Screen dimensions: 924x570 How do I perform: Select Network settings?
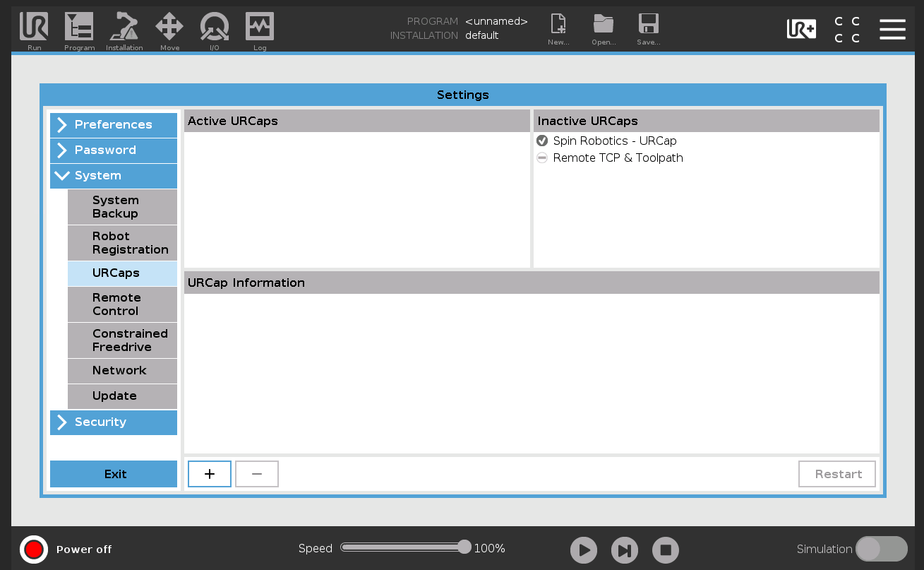pyautogui.click(x=122, y=371)
